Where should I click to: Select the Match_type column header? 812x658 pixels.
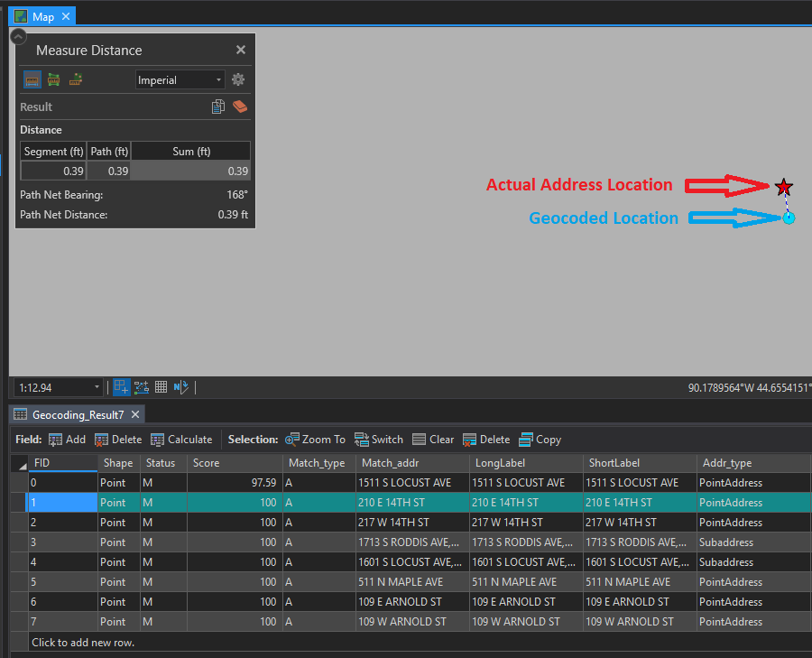tap(319, 463)
